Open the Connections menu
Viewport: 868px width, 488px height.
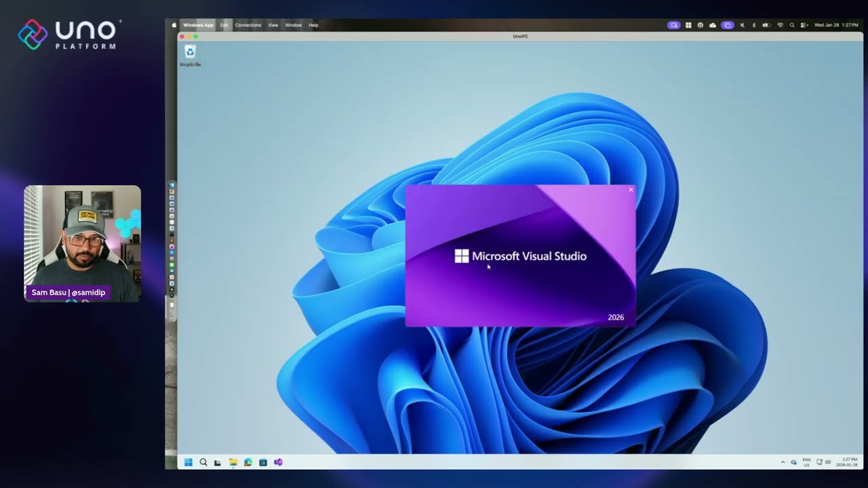click(248, 25)
